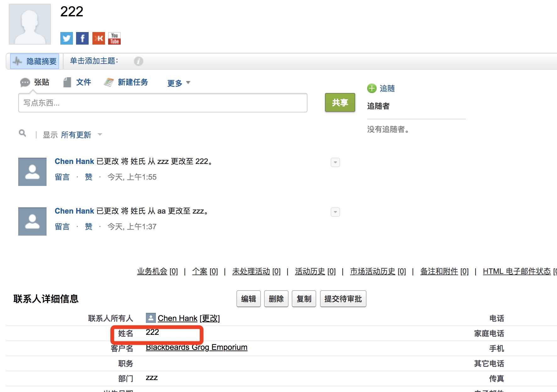
Task: Click [更改] to change owner
Action: pos(210,318)
